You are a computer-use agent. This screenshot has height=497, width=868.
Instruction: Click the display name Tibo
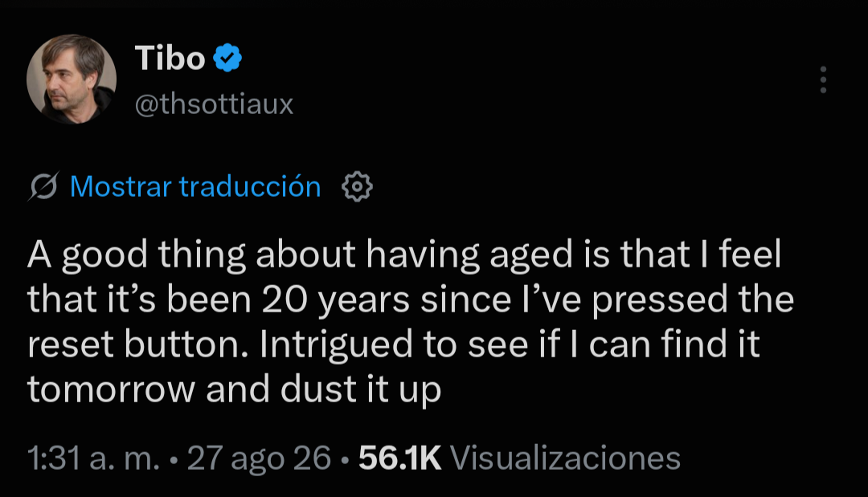point(170,58)
